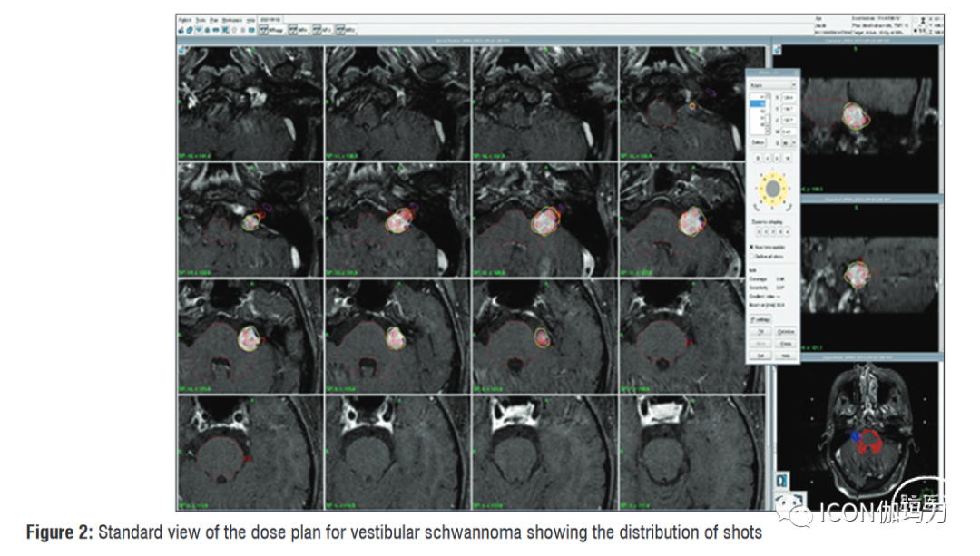The height and width of the screenshot is (556, 980).
Task: Click the Help button in Shots dialog
Action: [786, 356]
